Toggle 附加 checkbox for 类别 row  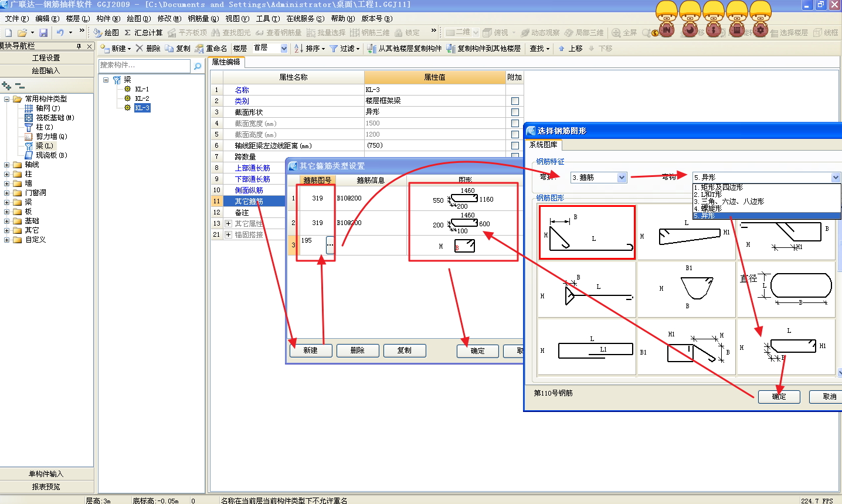pyautogui.click(x=515, y=101)
